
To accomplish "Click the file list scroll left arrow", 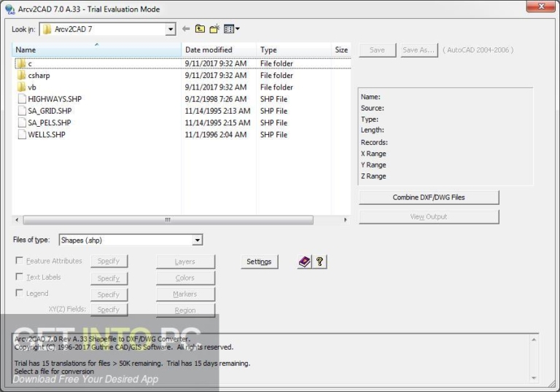I will click(17, 220).
